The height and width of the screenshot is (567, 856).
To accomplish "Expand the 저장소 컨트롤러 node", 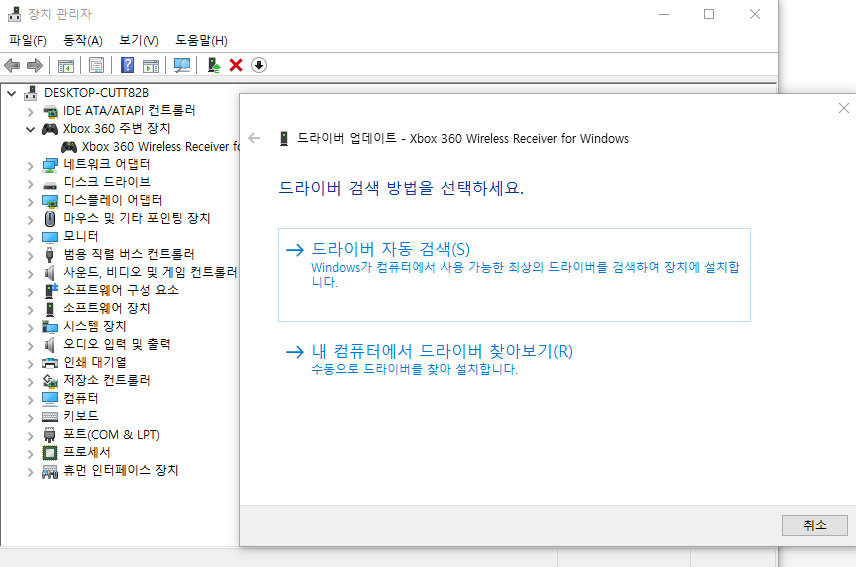I will coord(31,382).
